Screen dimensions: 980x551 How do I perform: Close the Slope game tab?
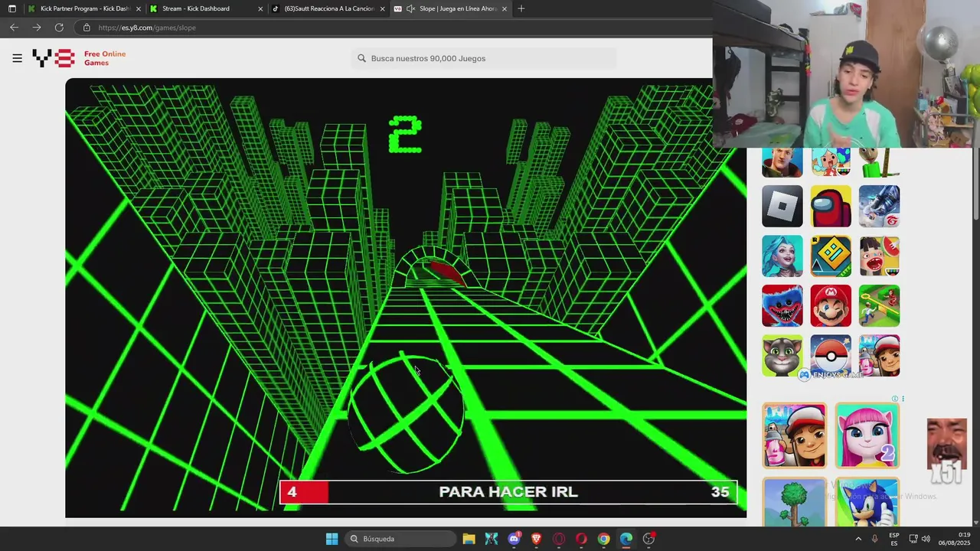pyautogui.click(x=504, y=9)
